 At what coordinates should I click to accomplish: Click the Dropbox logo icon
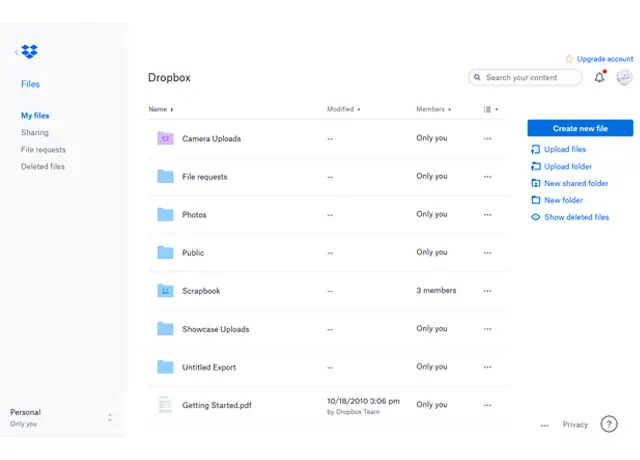click(x=29, y=51)
